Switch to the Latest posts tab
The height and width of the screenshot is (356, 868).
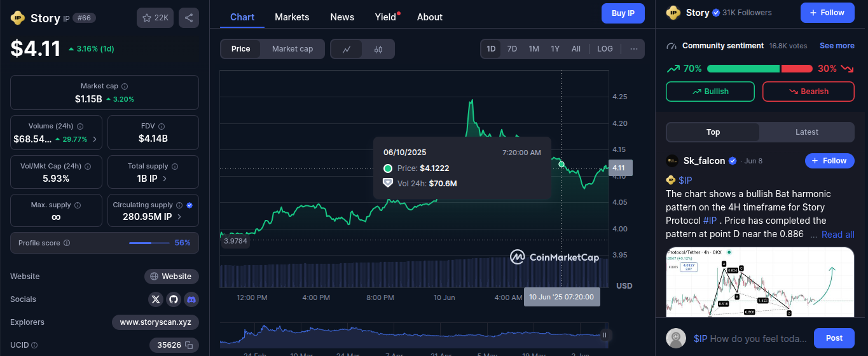tap(806, 132)
